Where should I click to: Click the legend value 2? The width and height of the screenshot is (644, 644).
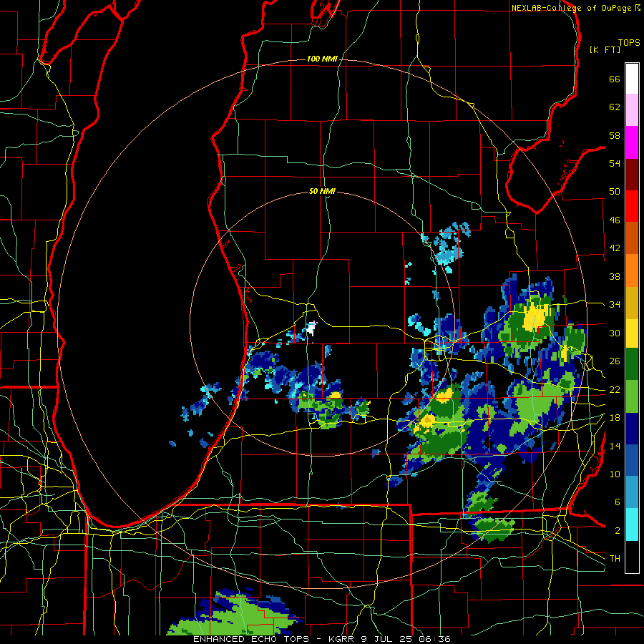pyautogui.click(x=617, y=531)
